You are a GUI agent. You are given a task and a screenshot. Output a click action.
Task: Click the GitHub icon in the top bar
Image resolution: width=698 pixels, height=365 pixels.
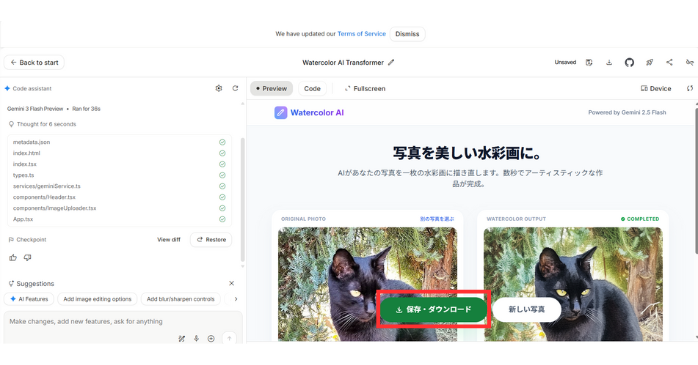click(x=629, y=63)
